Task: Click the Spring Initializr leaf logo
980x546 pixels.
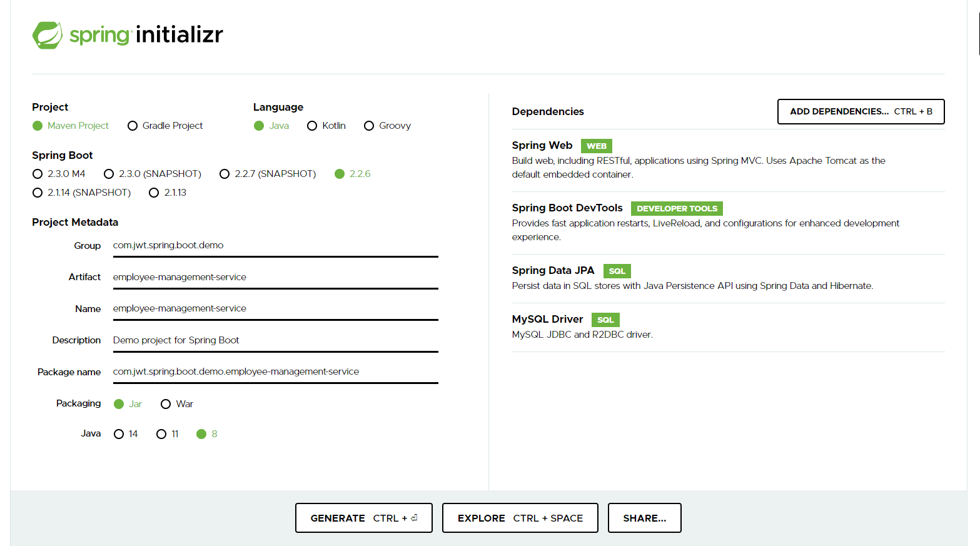Action: pyautogui.click(x=48, y=34)
